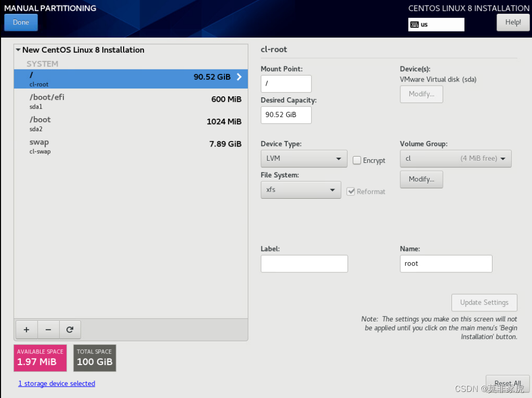Click the blue Done button

click(21, 22)
